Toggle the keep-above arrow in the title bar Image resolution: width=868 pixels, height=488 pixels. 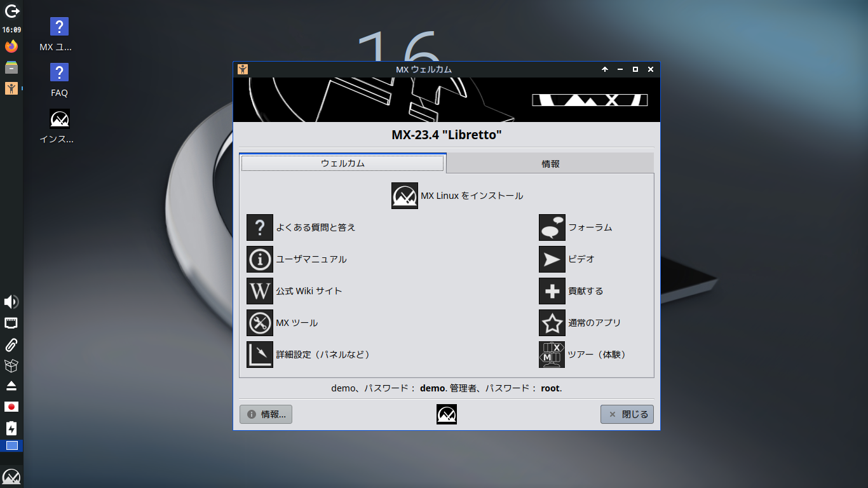(x=605, y=69)
